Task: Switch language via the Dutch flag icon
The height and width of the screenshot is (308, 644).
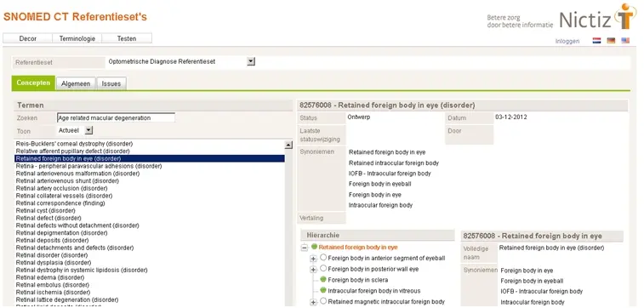Action: [596, 41]
